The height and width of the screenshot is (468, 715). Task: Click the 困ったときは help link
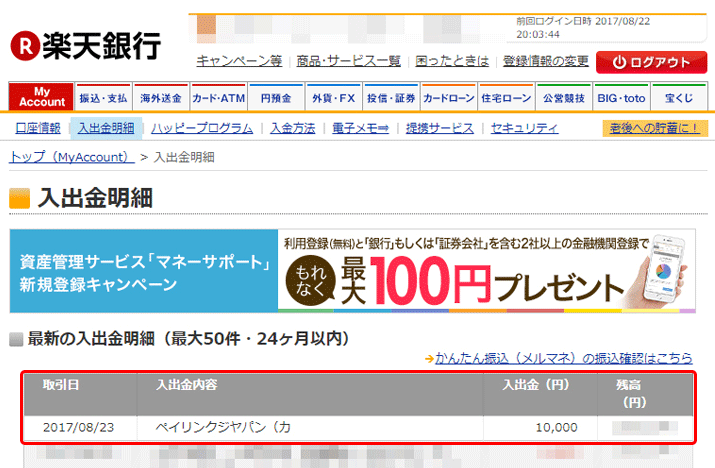tap(453, 61)
